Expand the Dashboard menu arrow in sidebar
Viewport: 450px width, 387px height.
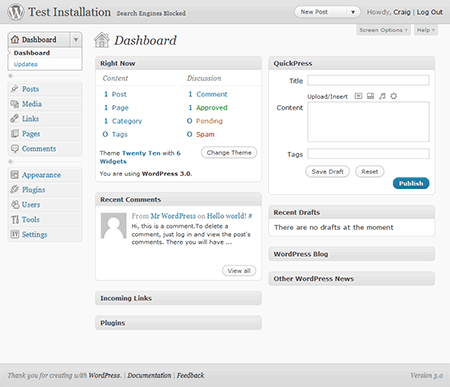tap(76, 40)
